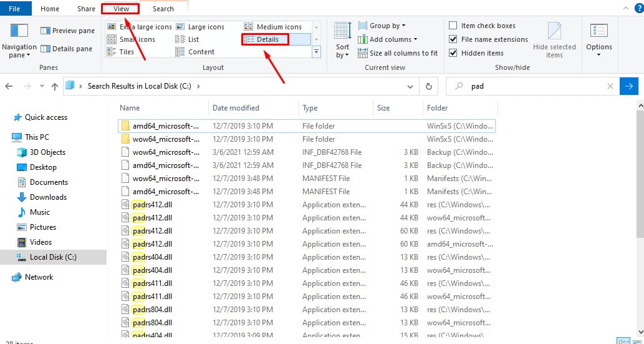Open the File tab
This screenshot has height=344, width=644.
point(15,8)
